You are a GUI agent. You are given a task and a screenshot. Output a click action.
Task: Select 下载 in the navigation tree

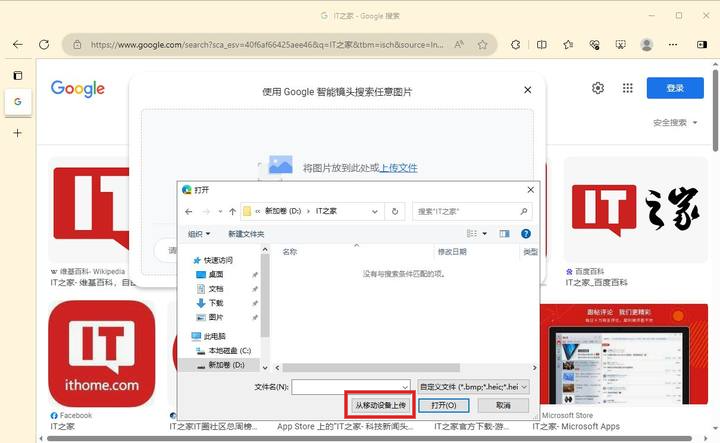click(x=216, y=303)
